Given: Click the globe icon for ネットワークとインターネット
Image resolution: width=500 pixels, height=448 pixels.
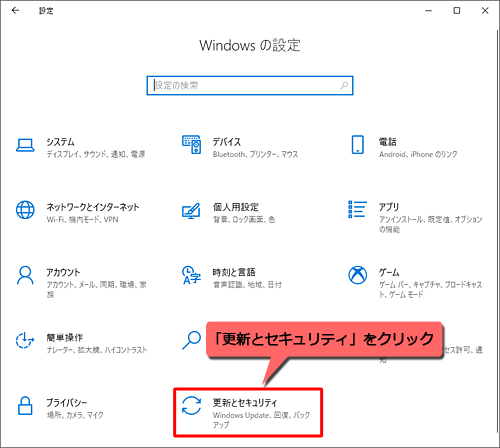Looking at the screenshot, I should point(25,210).
